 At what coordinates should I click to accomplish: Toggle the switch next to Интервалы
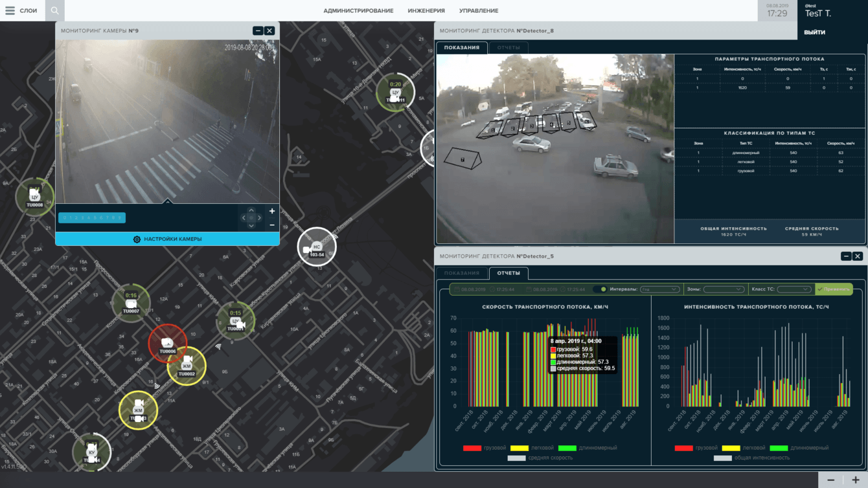[601, 289]
